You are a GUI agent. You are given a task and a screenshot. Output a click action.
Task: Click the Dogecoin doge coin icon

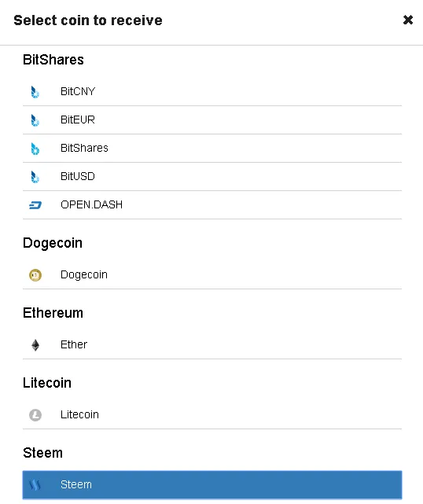pyautogui.click(x=35, y=275)
